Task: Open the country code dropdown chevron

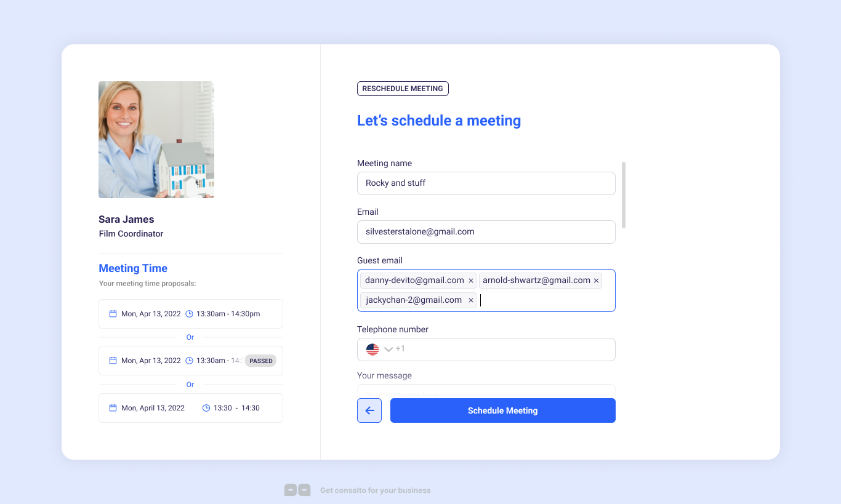Action: (388, 350)
